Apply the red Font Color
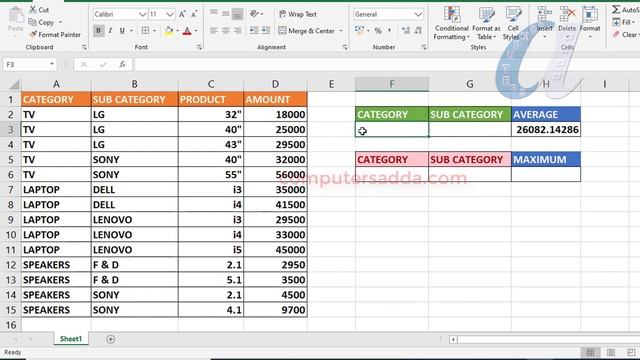The height and width of the screenshot is (360, 640). (187, 31)
